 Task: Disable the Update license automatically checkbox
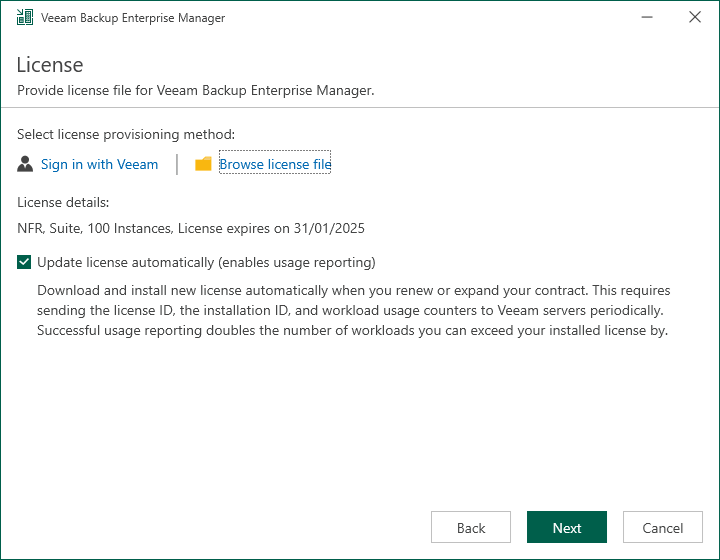[24, 263]
